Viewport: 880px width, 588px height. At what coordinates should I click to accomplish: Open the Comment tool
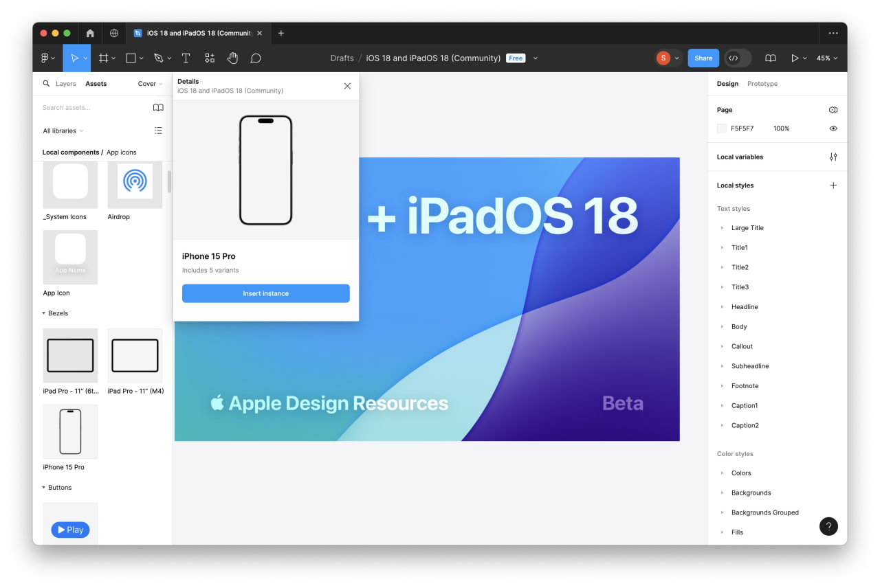[256, 58]
